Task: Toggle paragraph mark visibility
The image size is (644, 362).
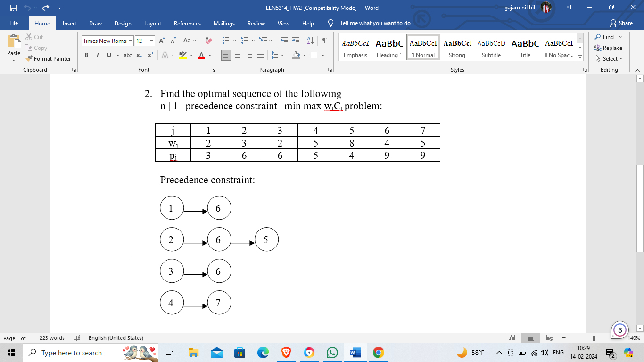Action: point(324,41)
